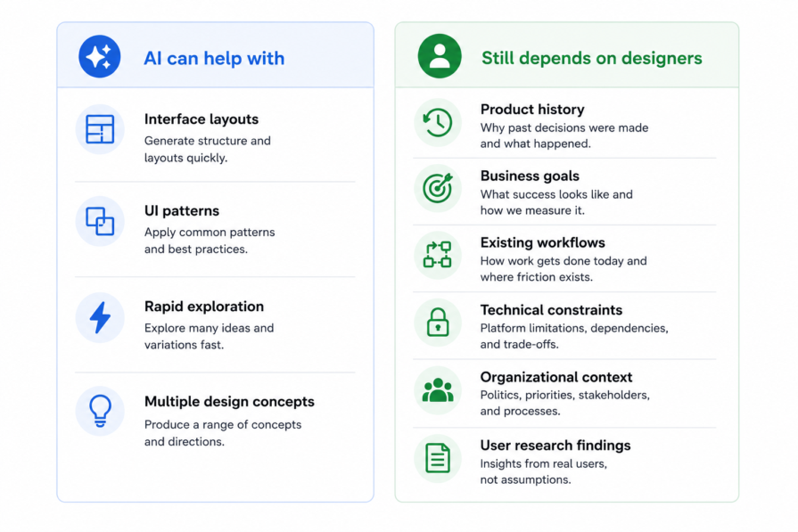Click the 'Rapid exploration' title
This screenshot has height=532, width=798.
click(204, 307)
